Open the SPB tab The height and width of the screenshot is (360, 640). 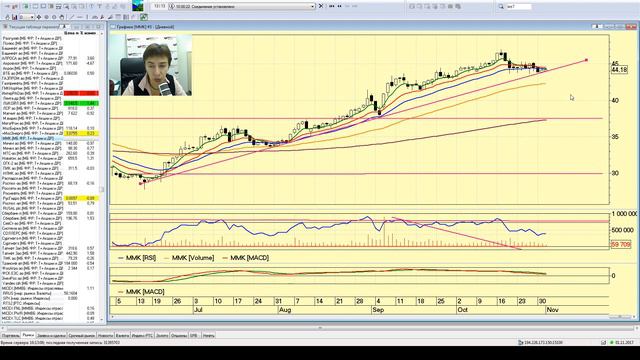[x=195, y=336]
